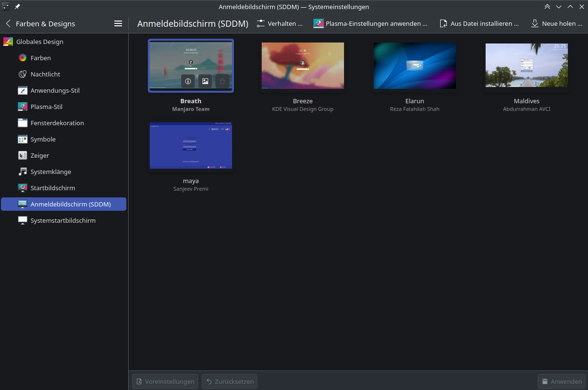Click the 'KDE Visual Design Group' author text
Image resolution: width=588 pixels, height=390 pixels.
[303, 109]
